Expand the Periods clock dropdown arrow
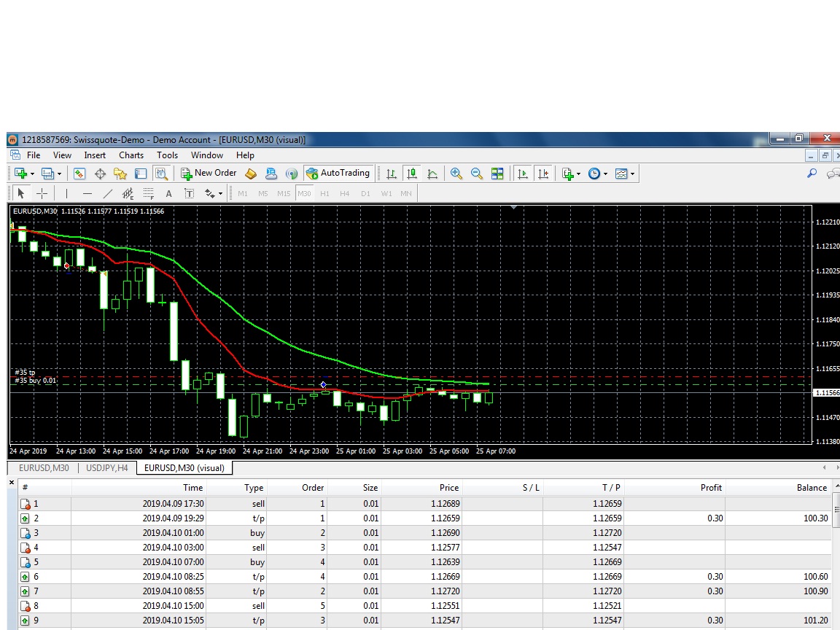 605,174
